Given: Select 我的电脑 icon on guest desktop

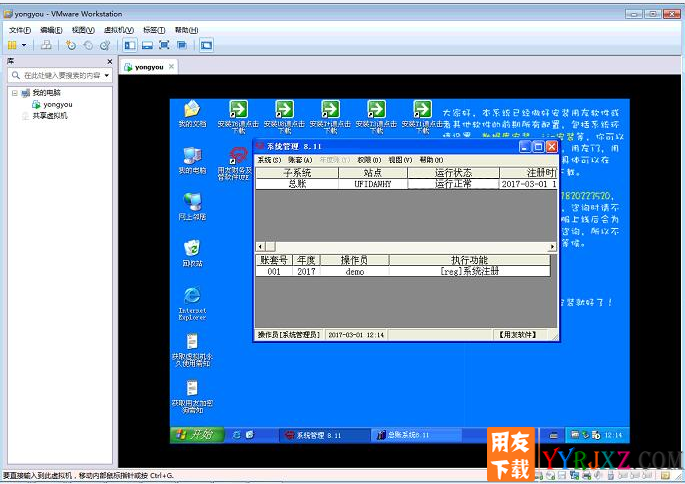Looking at the screenshot, I should [x=192, y=160].
